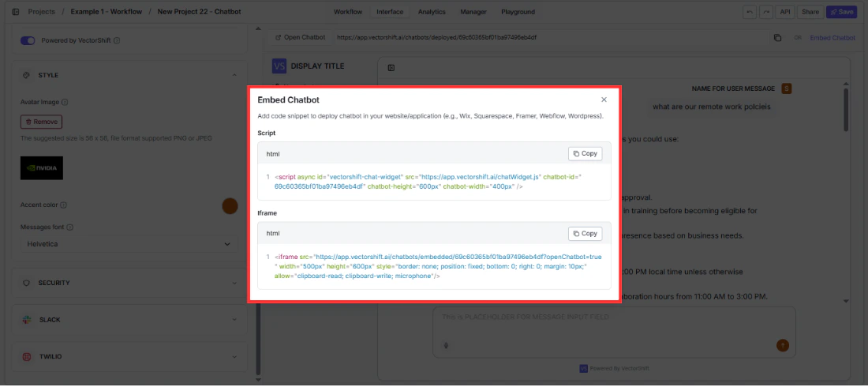Click the left panel scroll down arrow

coord(257,380)
